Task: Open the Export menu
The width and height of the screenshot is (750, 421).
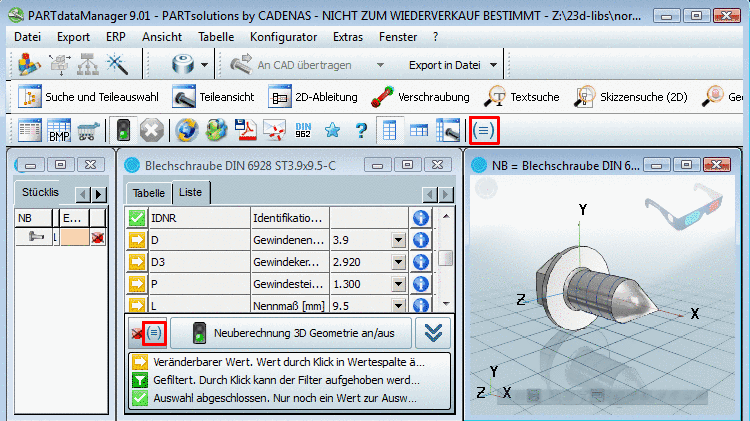Action: (x=73, y=37)
